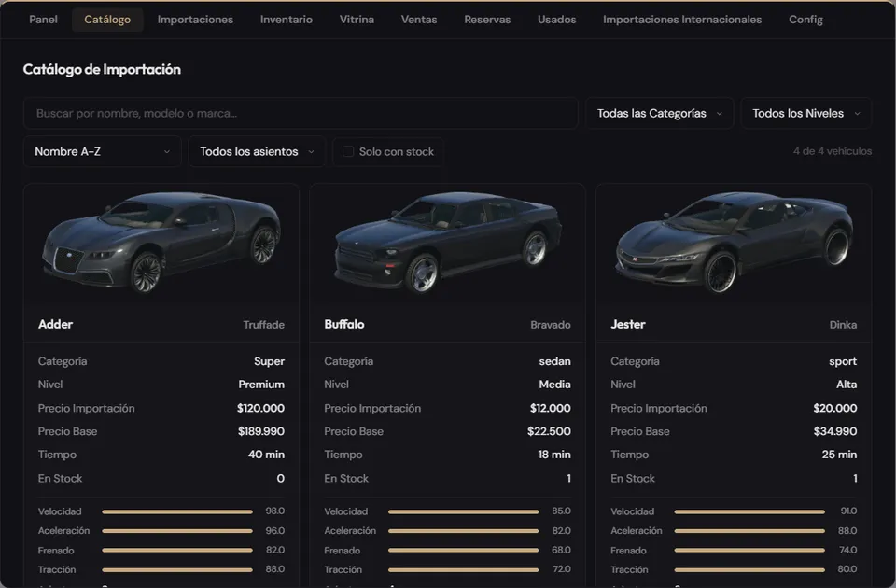Open the Config tab

click(x=805, y=20)
